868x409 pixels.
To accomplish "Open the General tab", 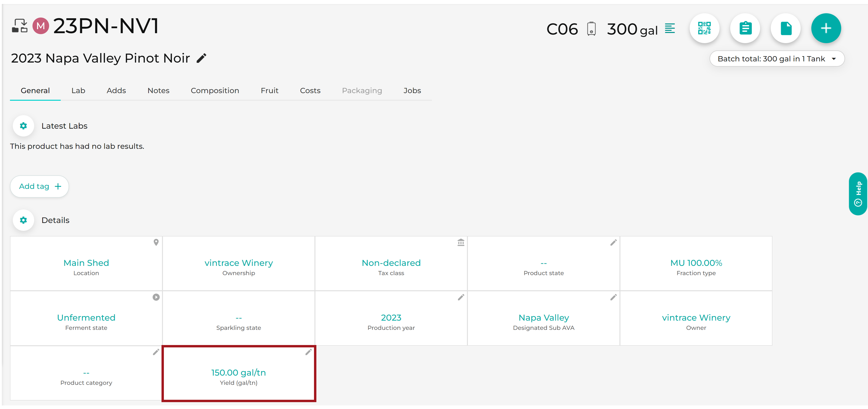I will pos(35,91).
